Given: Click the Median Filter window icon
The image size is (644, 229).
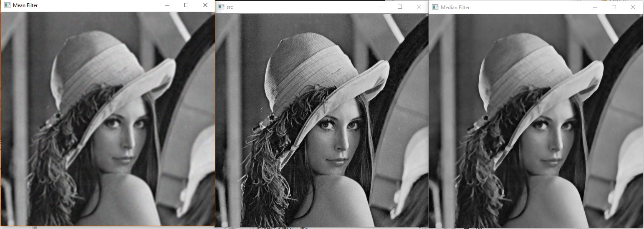Looking at the screenshot, I should click(x=435, y=7).
